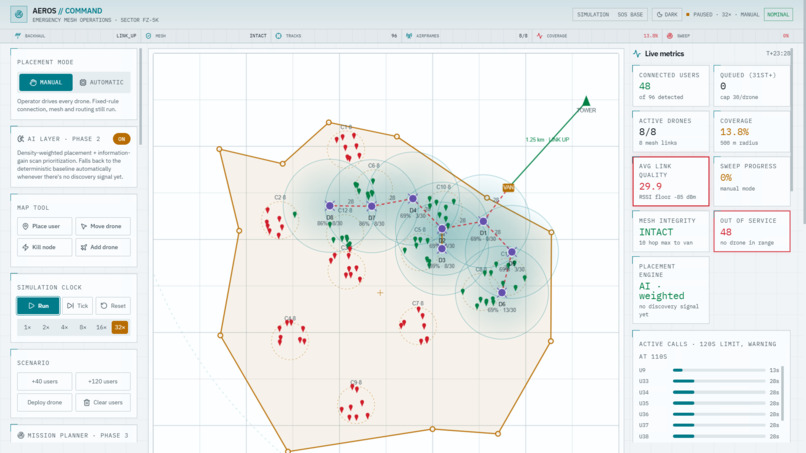Select the SOS Base mode tab
The height and width of the screenshot is (453, 806).
(x=630, y=14)
